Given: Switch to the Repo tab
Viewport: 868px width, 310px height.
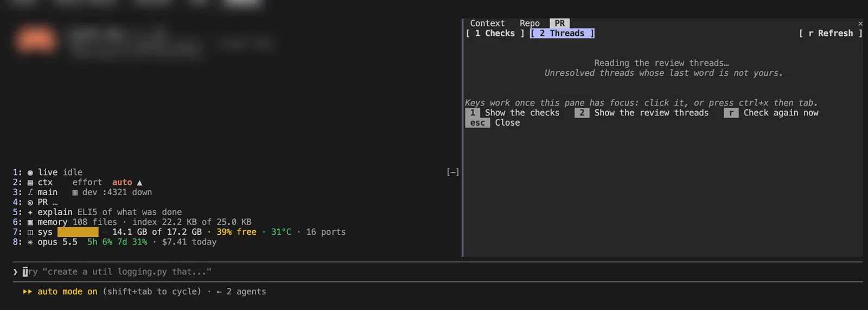Looking at the screenshot, I should click(529, 23).
